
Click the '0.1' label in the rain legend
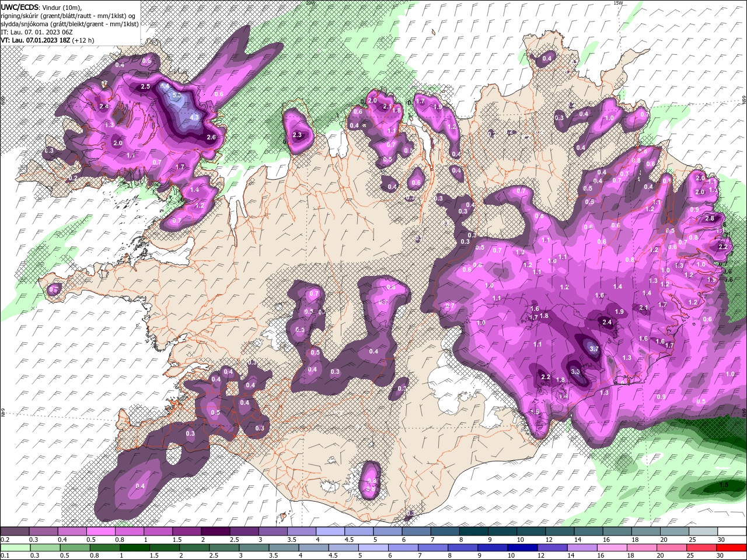[x=5, y=556]
